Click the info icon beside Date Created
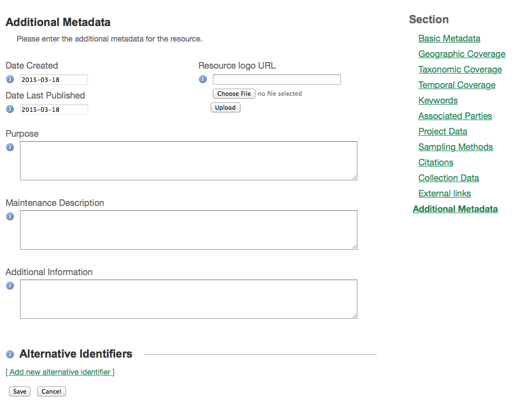Screen dimensions: 532x403 [x=9, y=79]
